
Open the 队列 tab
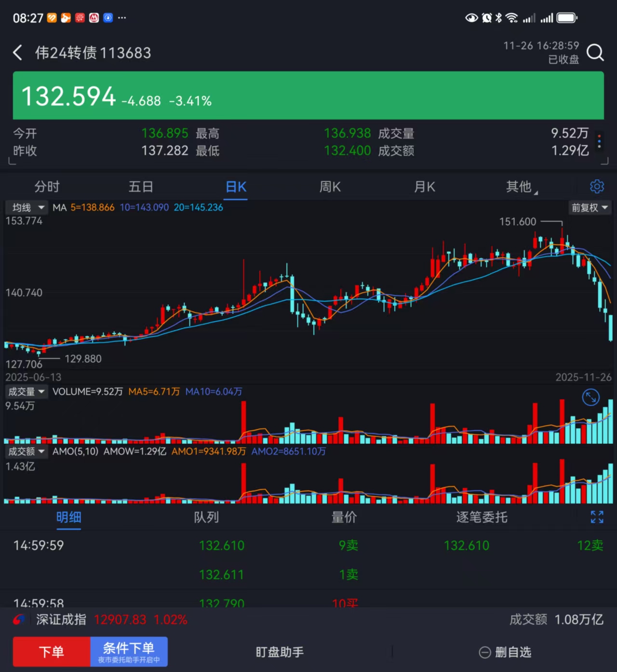(x=206, y=517)
